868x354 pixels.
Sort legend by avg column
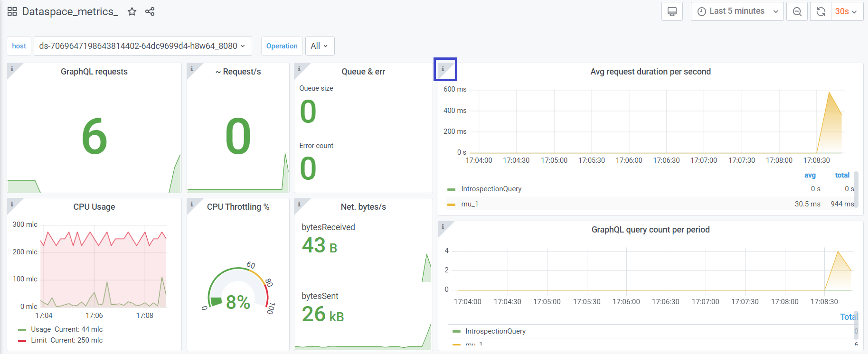pyautogui.click(x=810, y=175)
